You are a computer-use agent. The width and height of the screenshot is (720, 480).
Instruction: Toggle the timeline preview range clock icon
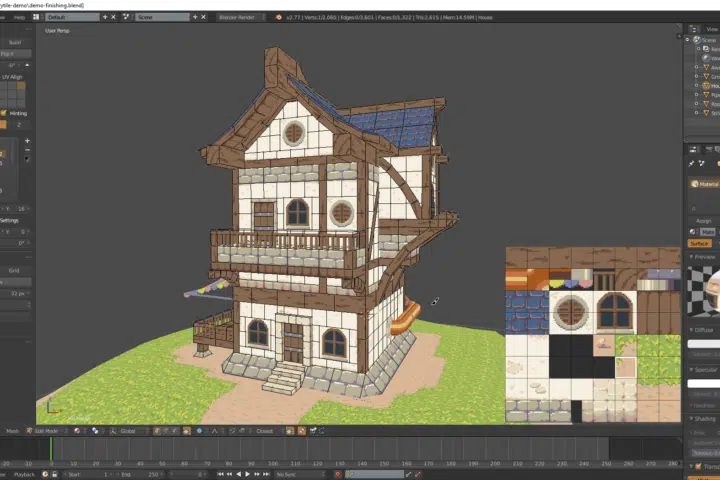coord(45,474)
